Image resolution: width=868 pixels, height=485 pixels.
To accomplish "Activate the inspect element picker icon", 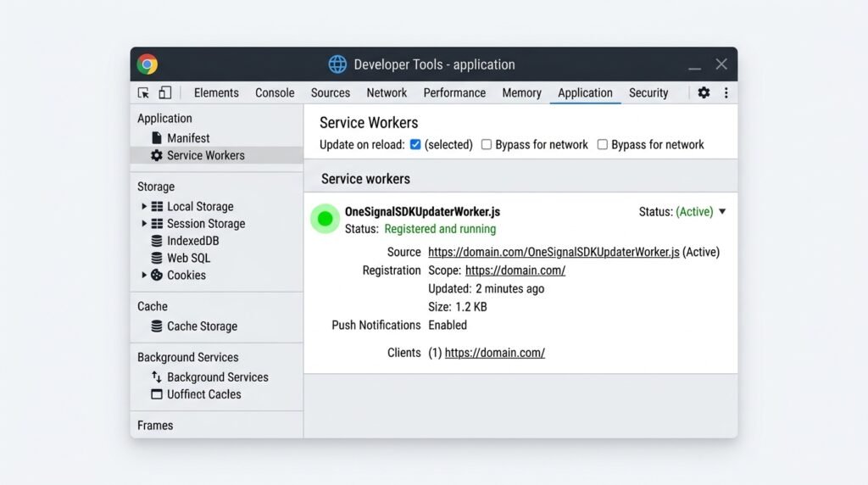I will pos(143,92).
